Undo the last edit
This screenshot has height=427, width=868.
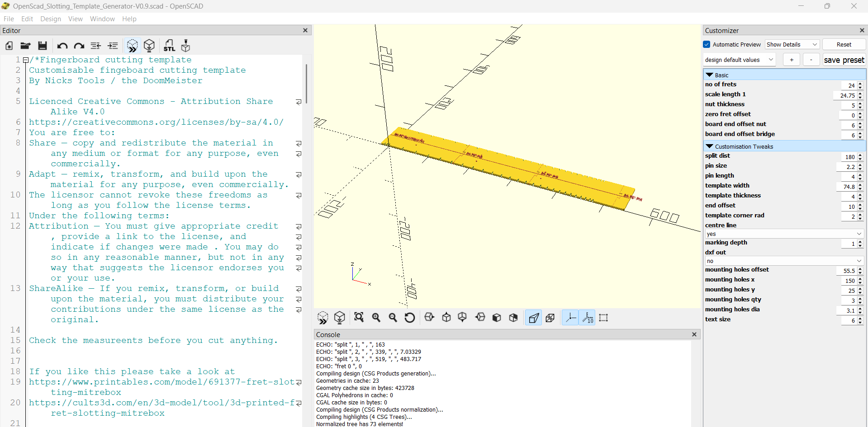62,46
